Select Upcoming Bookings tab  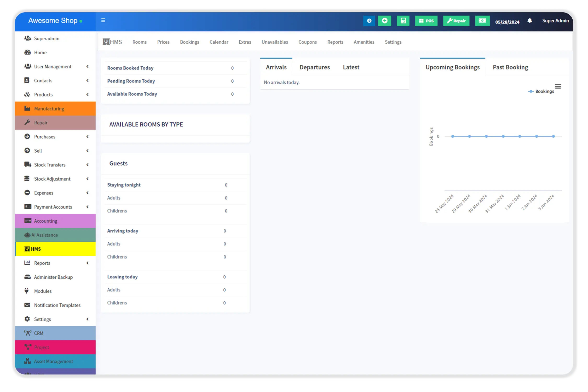452,67
